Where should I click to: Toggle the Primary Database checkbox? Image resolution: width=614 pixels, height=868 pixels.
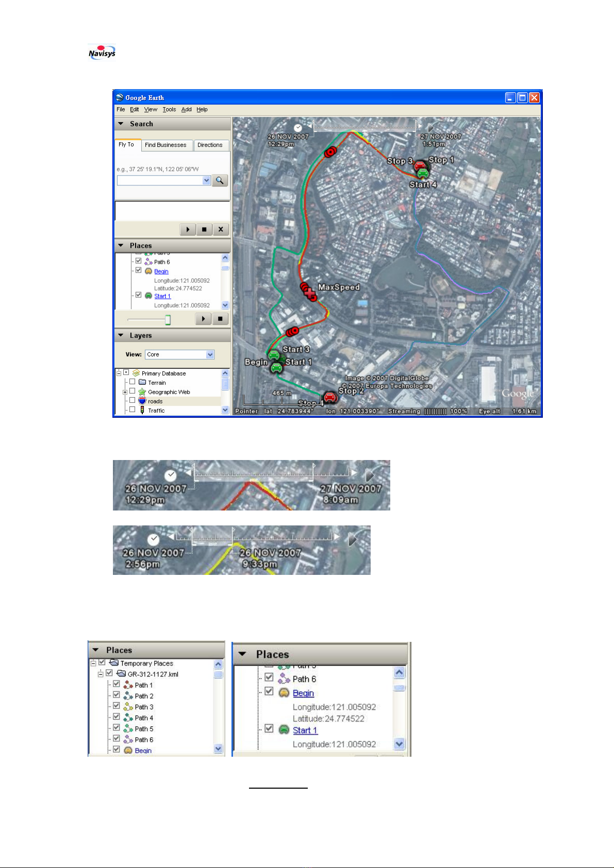pos(126,372)
